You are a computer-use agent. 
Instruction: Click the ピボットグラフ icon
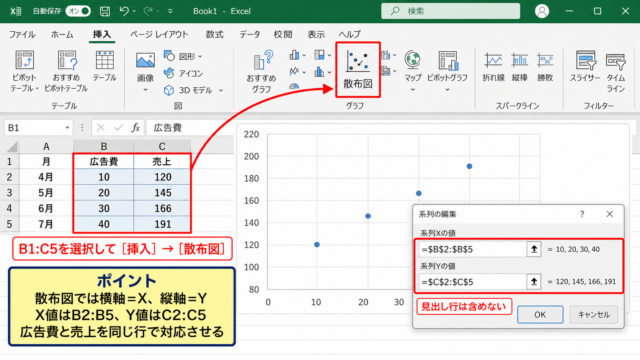point(447,60)
